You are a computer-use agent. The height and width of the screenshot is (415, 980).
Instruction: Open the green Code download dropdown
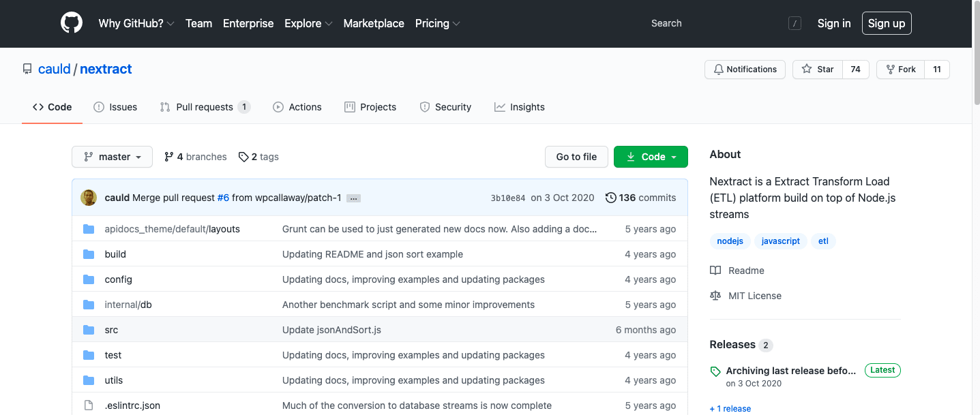pyautogui.click(x=651, y=157)
